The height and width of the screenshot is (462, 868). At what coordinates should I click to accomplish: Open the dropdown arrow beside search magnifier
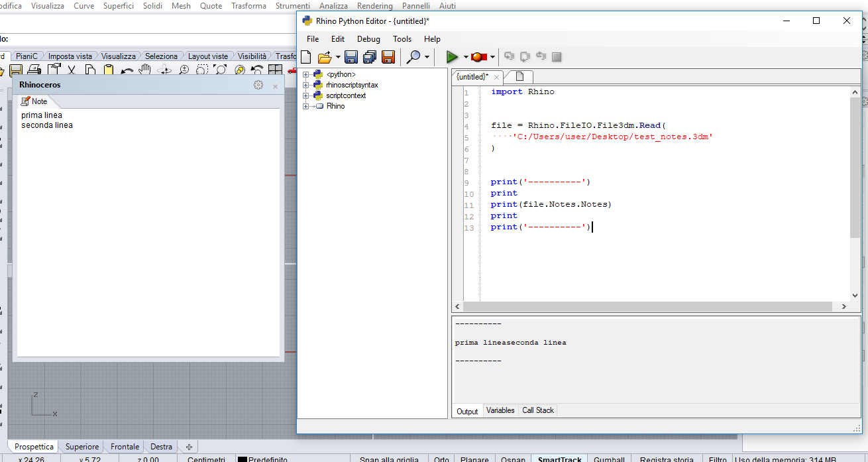(x=427, y=57)
